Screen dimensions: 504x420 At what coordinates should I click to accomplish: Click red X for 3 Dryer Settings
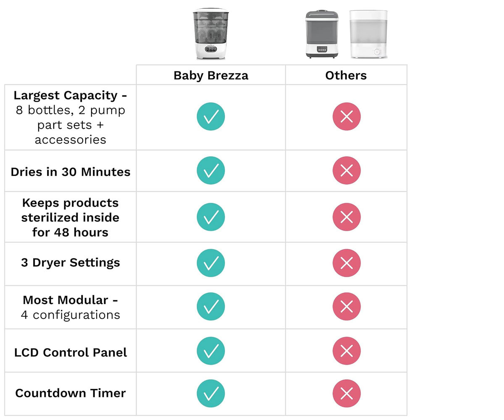point(346,263)
